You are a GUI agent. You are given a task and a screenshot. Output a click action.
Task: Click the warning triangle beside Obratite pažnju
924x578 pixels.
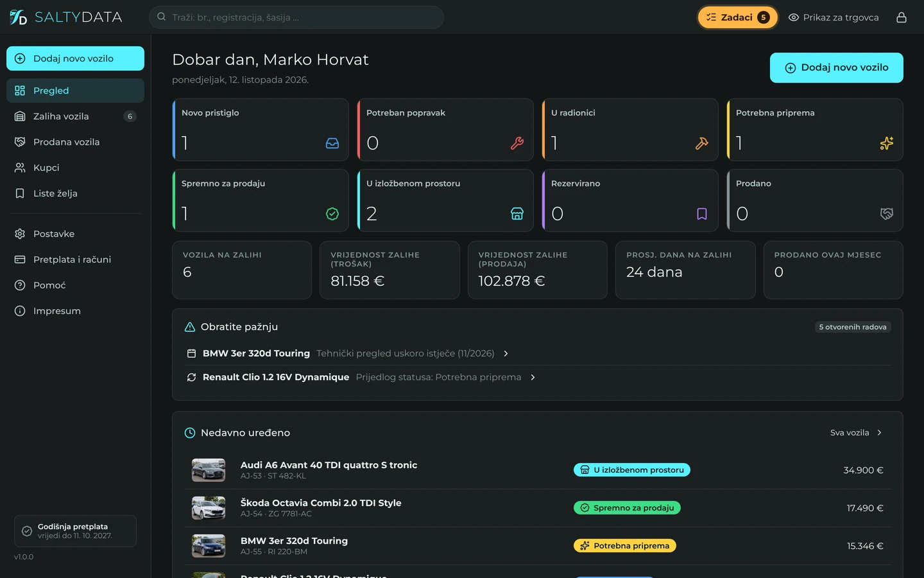tap(190, 327)
